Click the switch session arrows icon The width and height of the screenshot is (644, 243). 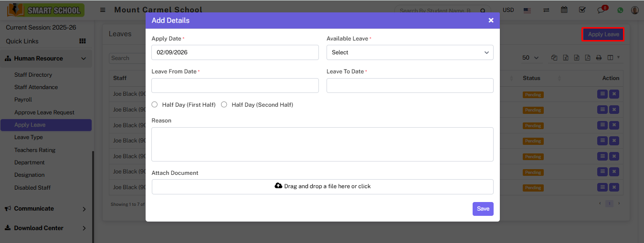546,10
